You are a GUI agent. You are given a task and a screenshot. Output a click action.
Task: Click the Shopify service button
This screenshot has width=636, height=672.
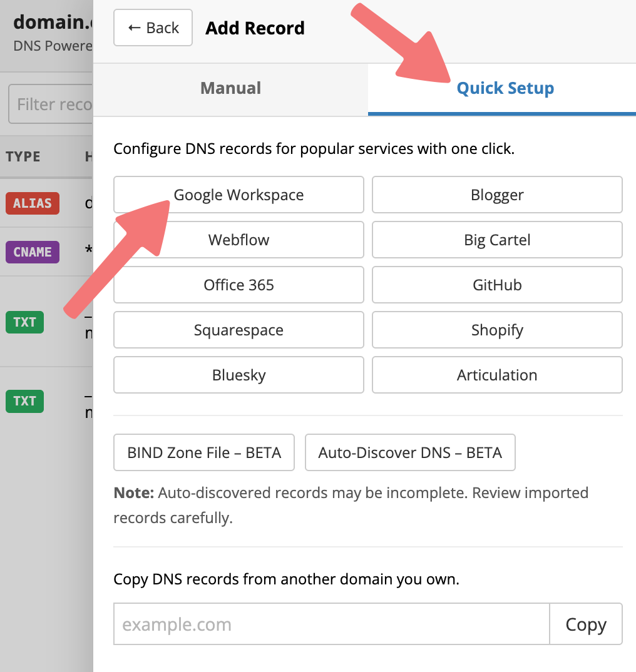pos(497,330)
